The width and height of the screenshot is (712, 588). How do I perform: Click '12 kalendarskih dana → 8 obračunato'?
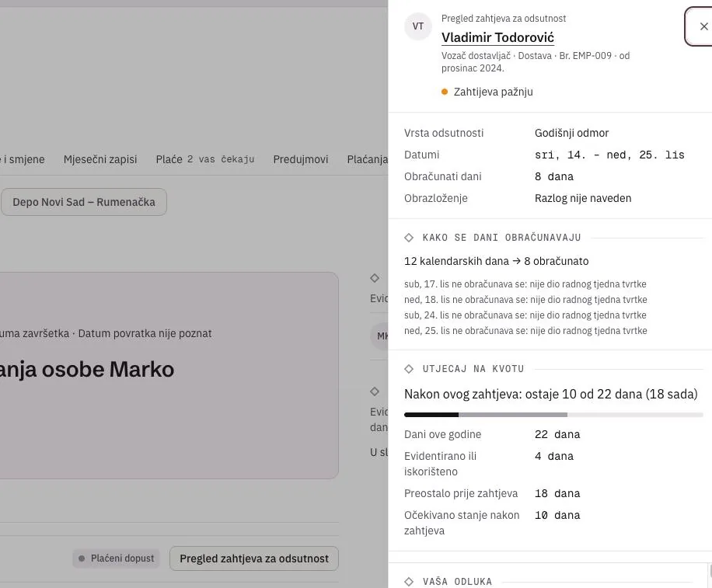tap(497, 261)
